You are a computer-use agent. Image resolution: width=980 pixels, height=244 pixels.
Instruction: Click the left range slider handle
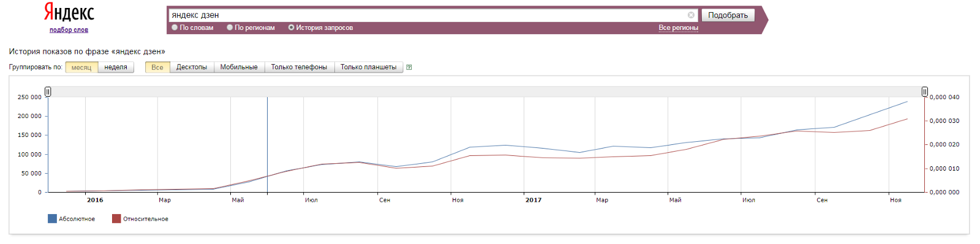(x=48, y=92)
